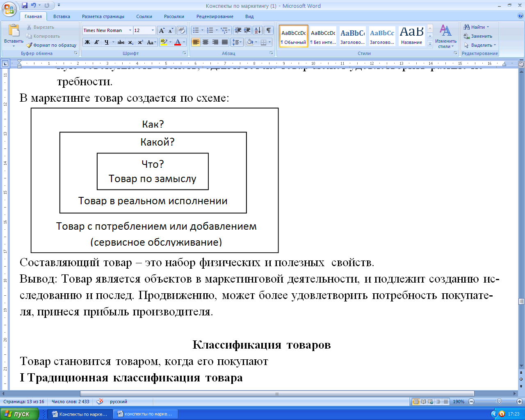The image size is (525, 420).
Task: Justify paragraph text
Action: tap(225, 42)
